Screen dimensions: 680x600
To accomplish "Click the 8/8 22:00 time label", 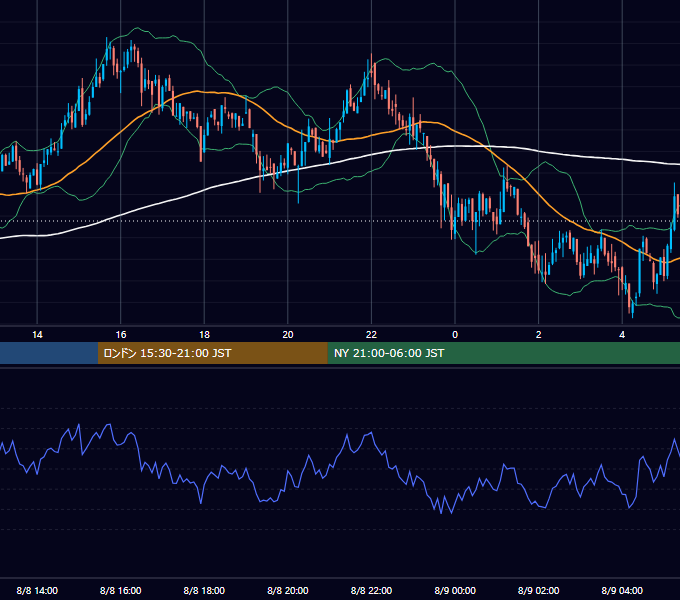I will click(x=371, y=590).
